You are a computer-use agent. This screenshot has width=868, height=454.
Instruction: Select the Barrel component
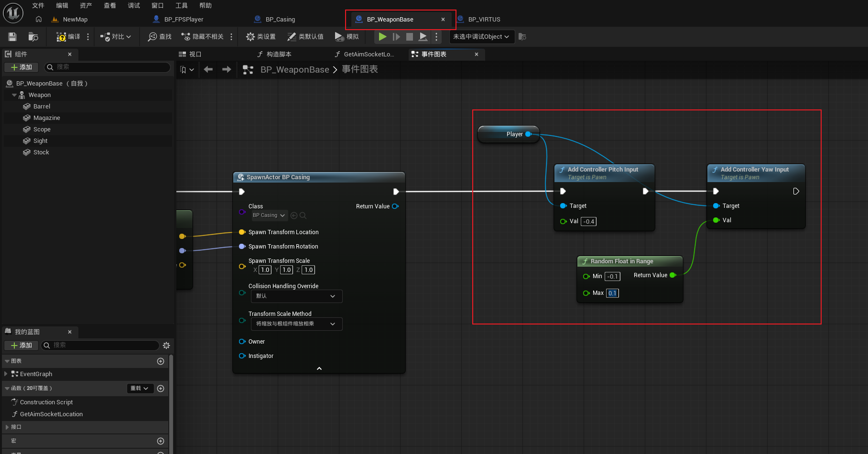point(42,107)
